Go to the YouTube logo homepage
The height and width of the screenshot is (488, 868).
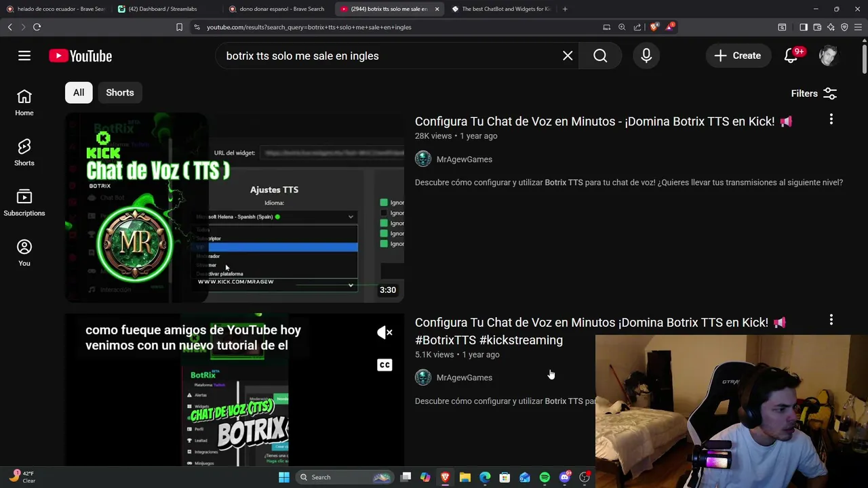point(80,56)
